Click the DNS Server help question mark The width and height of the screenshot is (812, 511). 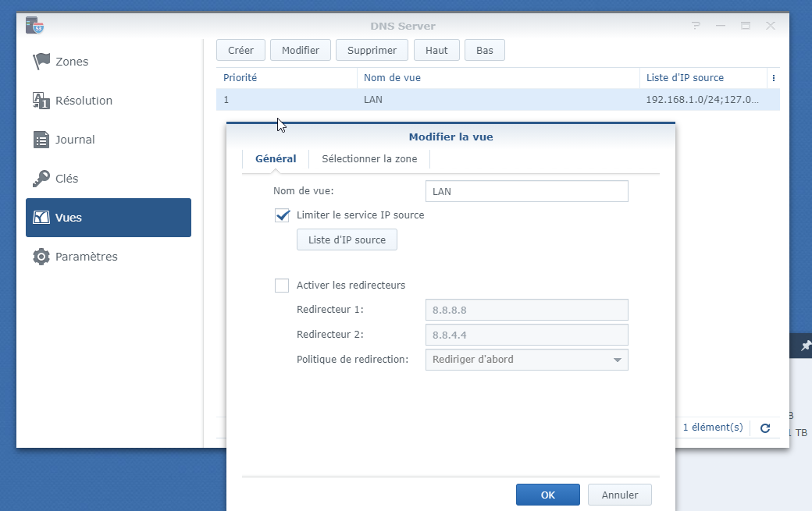click(696, 26)
